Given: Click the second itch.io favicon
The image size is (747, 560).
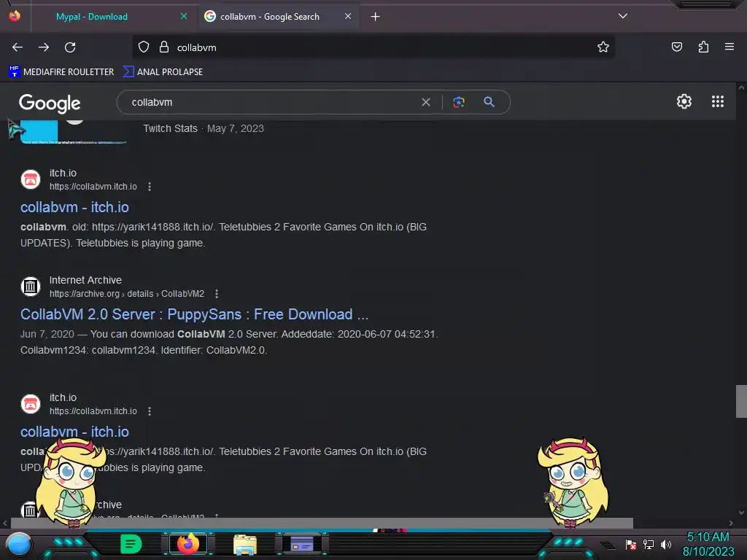Looking at the screenshot, I should tap(31, 404).
